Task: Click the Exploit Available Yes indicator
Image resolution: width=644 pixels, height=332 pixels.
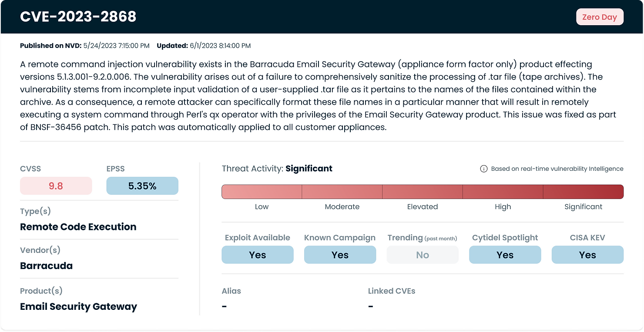Action: click(x=257, y=255)
